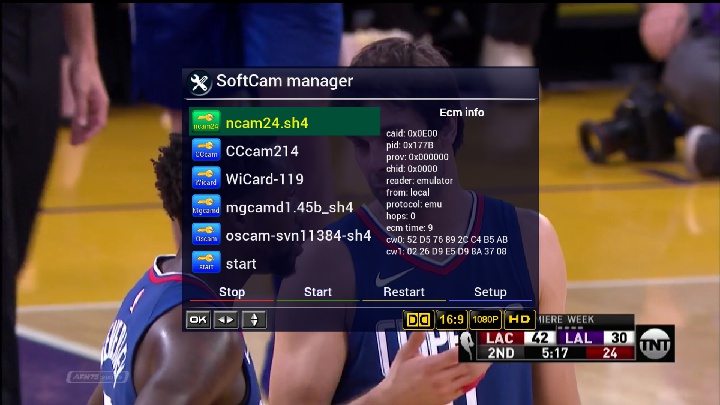The height and width of the screenshot is (405, 720).
Task: Click the HD indicator icon
Action: (x=519, y=320)
